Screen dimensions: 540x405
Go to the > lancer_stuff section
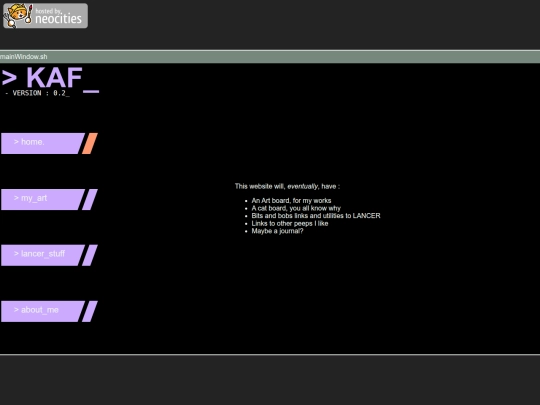click(43, 255)
